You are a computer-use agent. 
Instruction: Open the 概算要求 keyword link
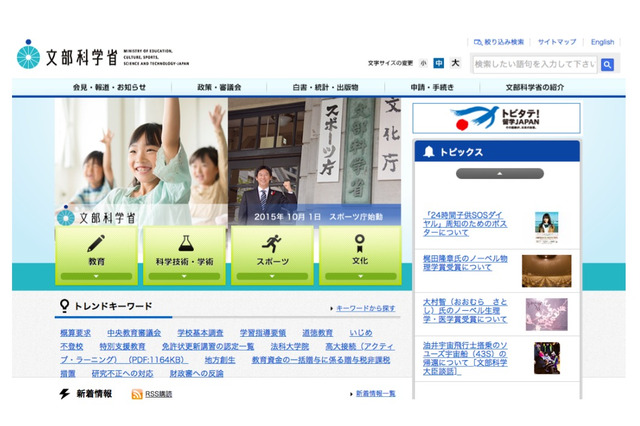76,333
